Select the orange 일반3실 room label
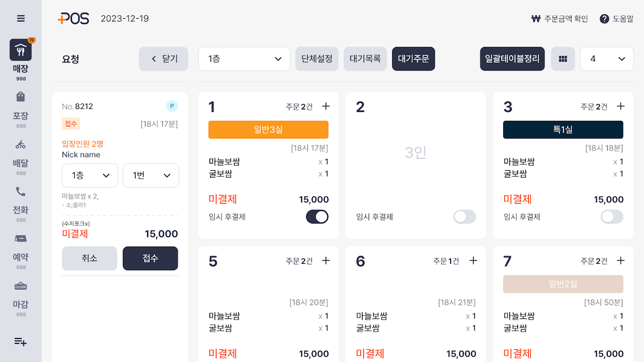This screenshot has width=644, height=362. pos(268,129)
